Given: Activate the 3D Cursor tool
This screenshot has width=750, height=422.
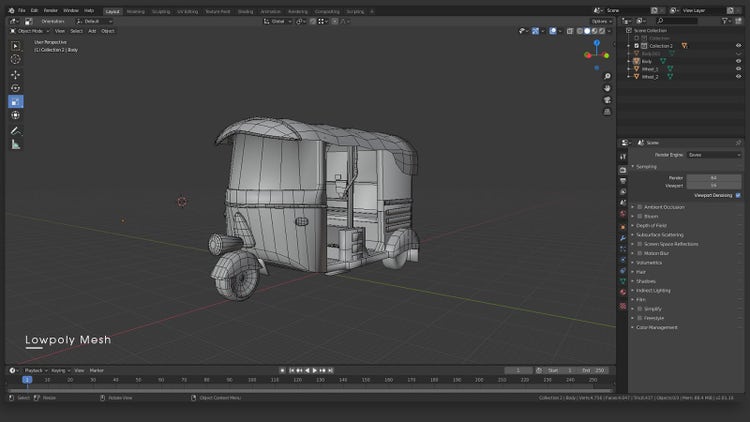Looking at the screenshot, I should (15, 59).
